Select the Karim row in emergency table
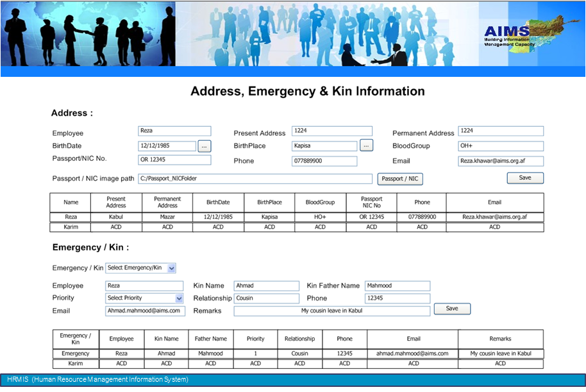586x392 pixels. 297,363
